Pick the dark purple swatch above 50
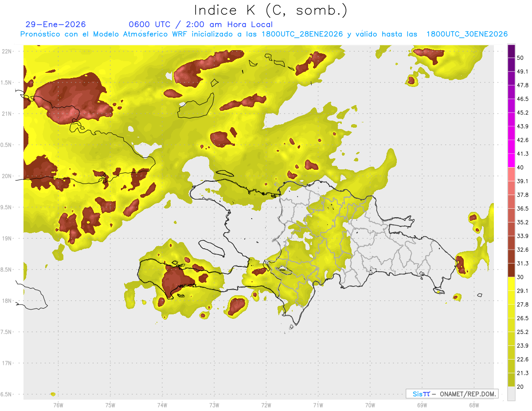 [511, 51]
